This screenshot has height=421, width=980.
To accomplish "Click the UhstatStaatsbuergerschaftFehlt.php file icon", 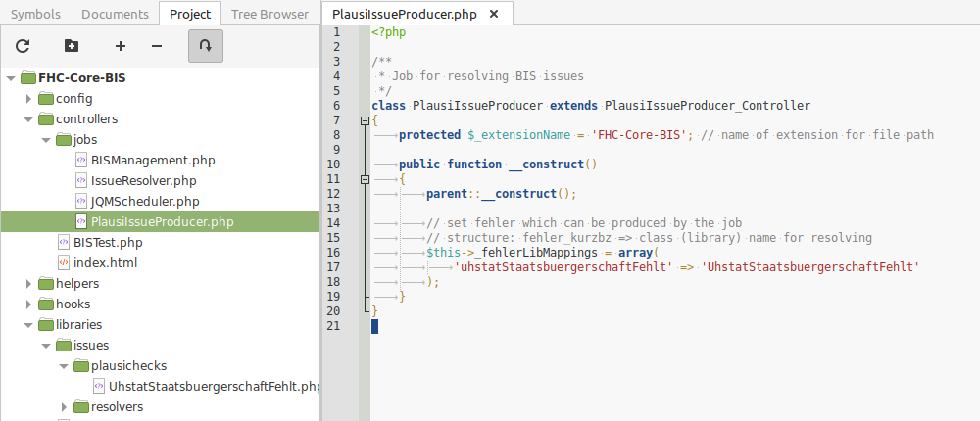I will 99,386.
